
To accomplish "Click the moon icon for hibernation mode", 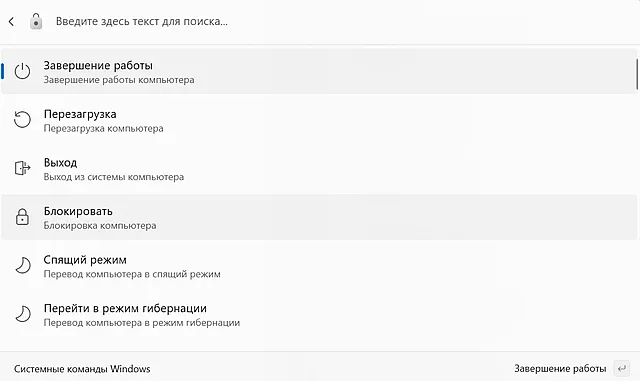I will click(x=23, y=314).
